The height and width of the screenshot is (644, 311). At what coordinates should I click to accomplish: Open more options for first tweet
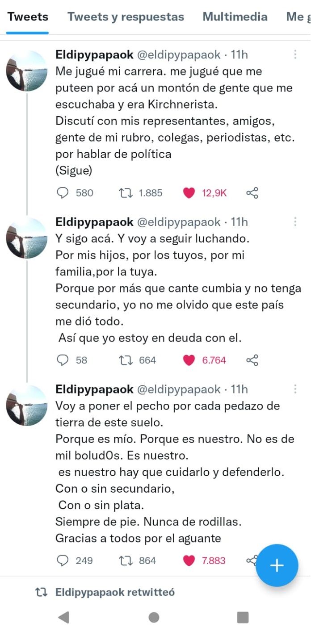(295, 54)
